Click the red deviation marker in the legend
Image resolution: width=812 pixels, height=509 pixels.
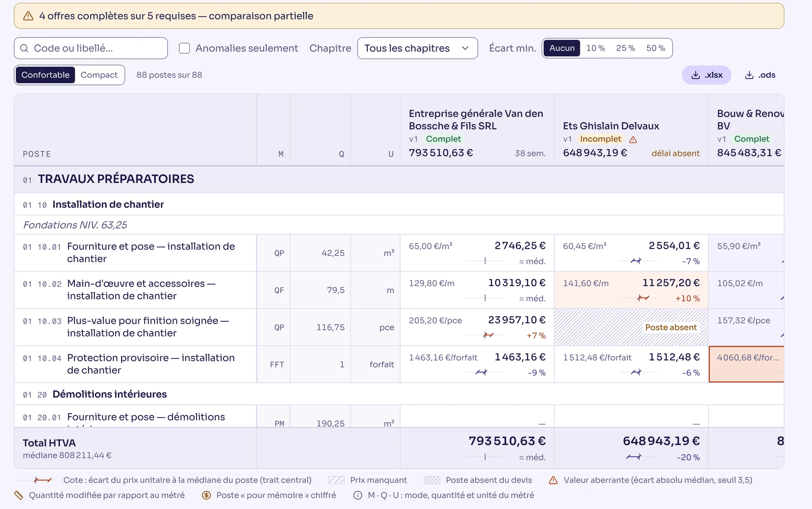43,480
